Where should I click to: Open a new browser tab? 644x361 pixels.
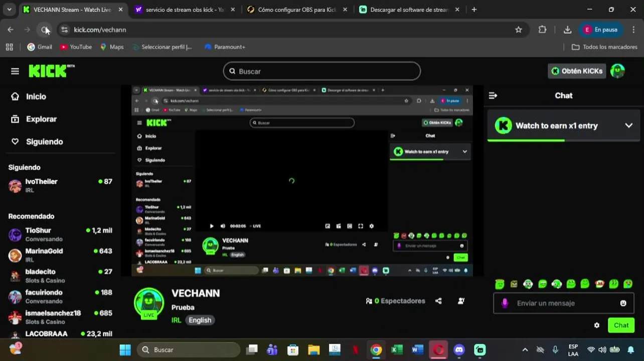(474, 10)
